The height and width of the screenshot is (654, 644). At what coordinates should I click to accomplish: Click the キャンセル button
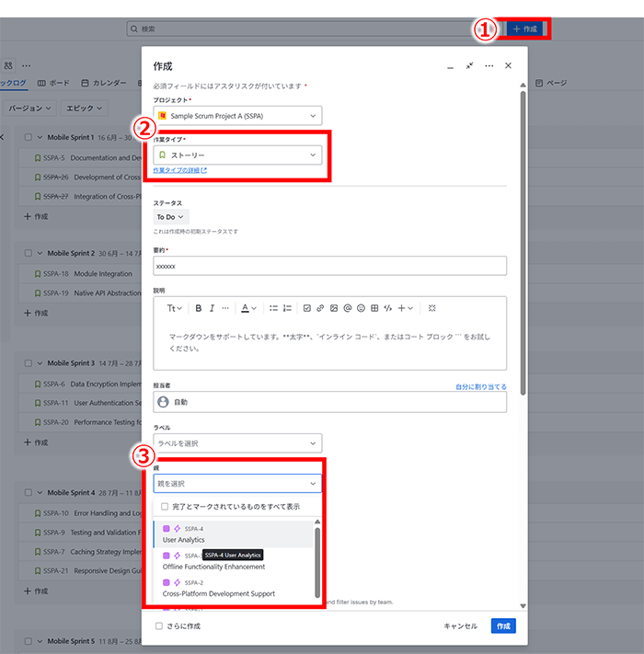click(460, 625)
